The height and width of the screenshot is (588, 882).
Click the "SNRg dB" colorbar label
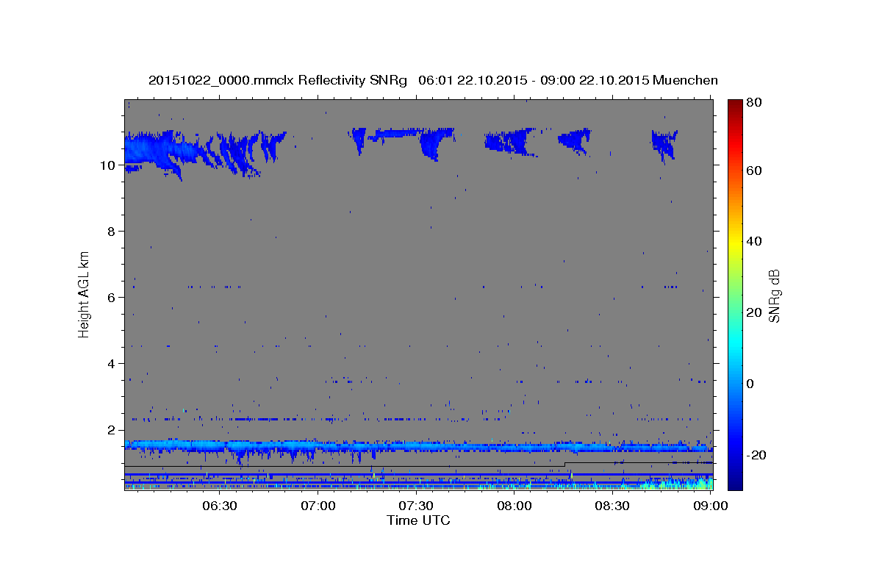773,295
